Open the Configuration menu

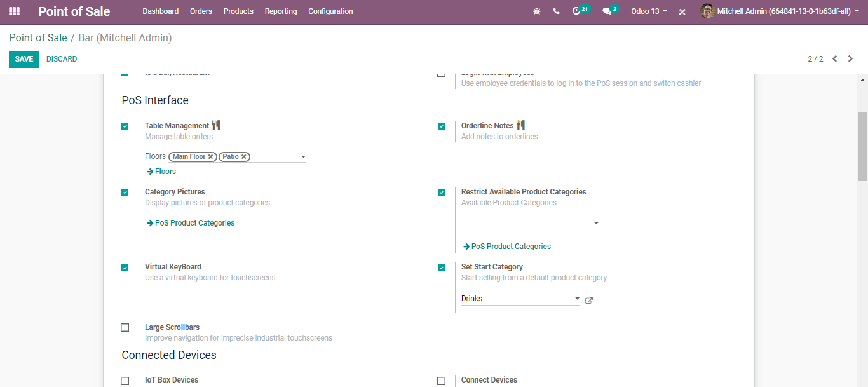click(330, 11)
